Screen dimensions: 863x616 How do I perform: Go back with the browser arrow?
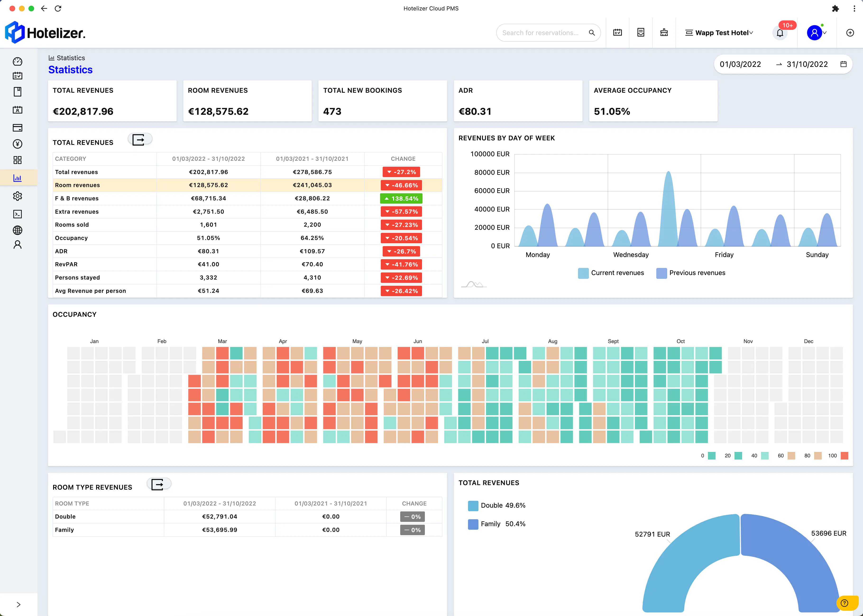(x=44, y=8)
